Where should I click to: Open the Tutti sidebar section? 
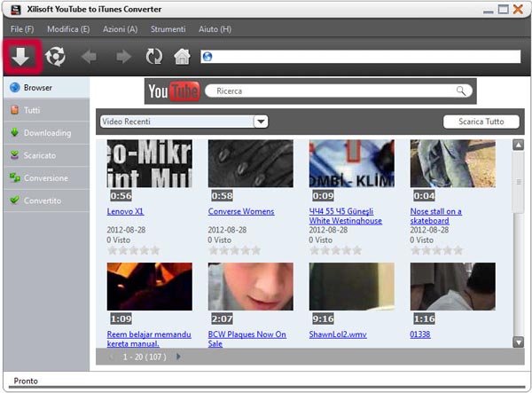(46, 110)
